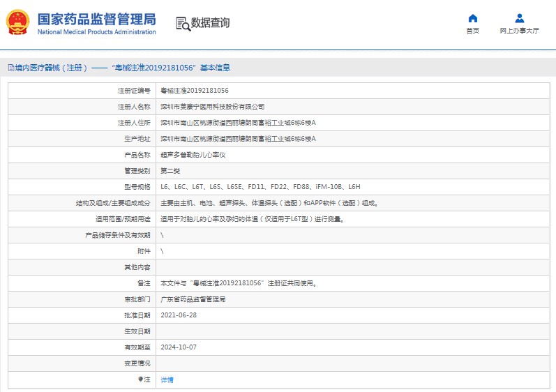This screenshot has height=392, width=556.
Task: Click the document icon before 境内医疗器械
Action: (11, 68)
